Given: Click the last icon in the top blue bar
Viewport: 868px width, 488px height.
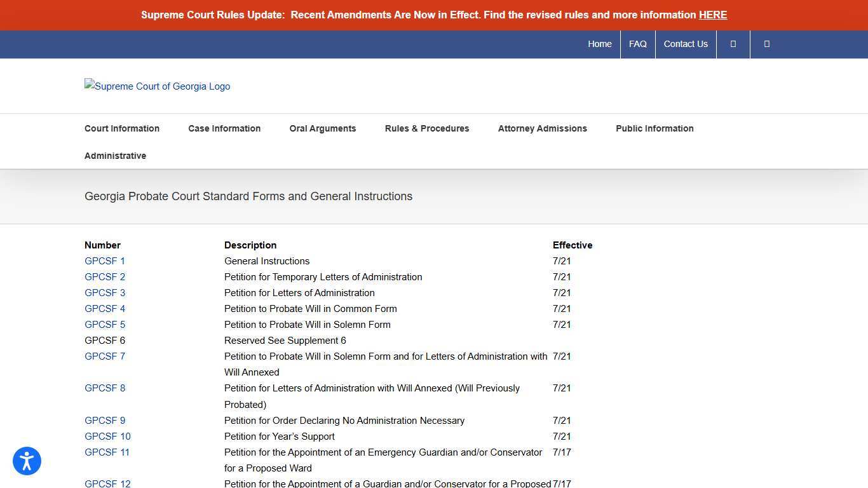Looking at the screenshot, I should point(766,44).
